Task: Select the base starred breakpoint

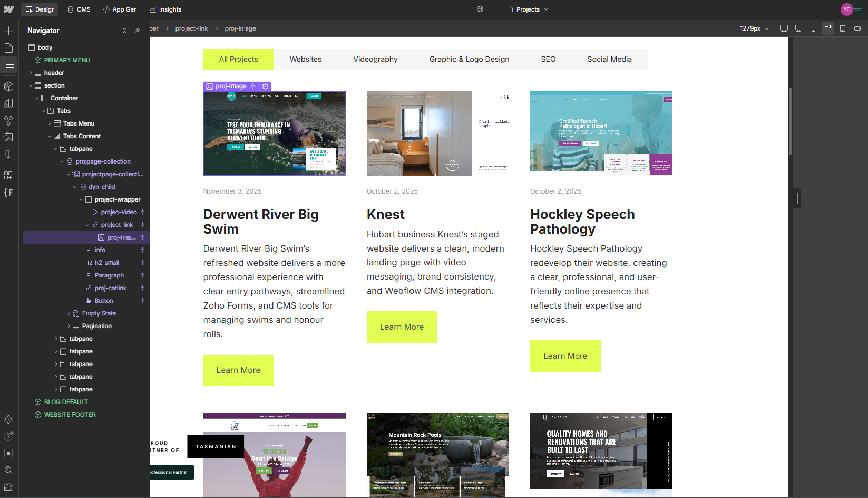Action: (x=828, y=28)
